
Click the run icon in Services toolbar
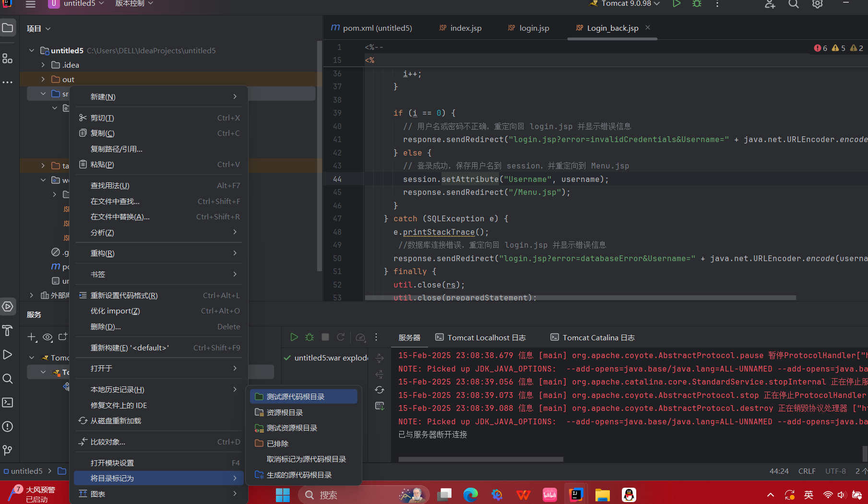[x=294, y=337]
